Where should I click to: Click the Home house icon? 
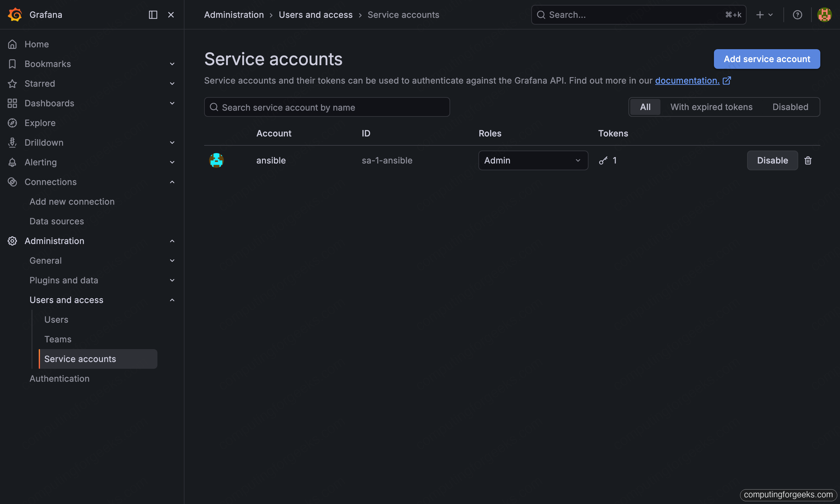tap(12, 44)
